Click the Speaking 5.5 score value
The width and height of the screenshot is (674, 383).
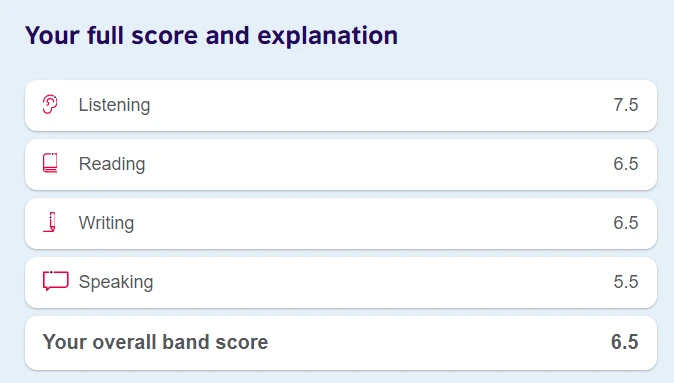pyautogui.click(x=626, y=282)
